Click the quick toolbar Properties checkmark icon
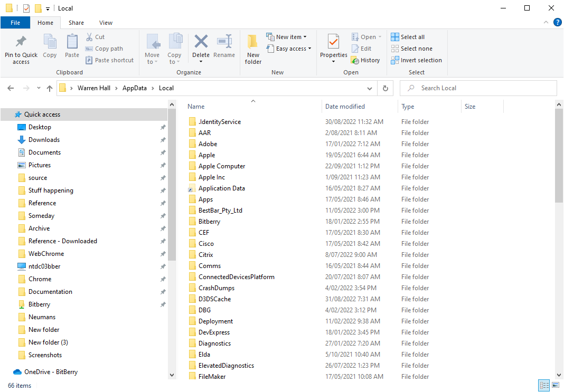This screenshot has width=564, height=392. pos(26,8)
